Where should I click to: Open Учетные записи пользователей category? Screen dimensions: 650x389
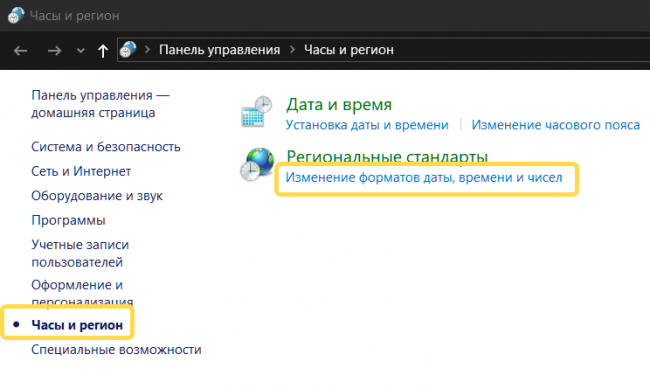(80, 253)
